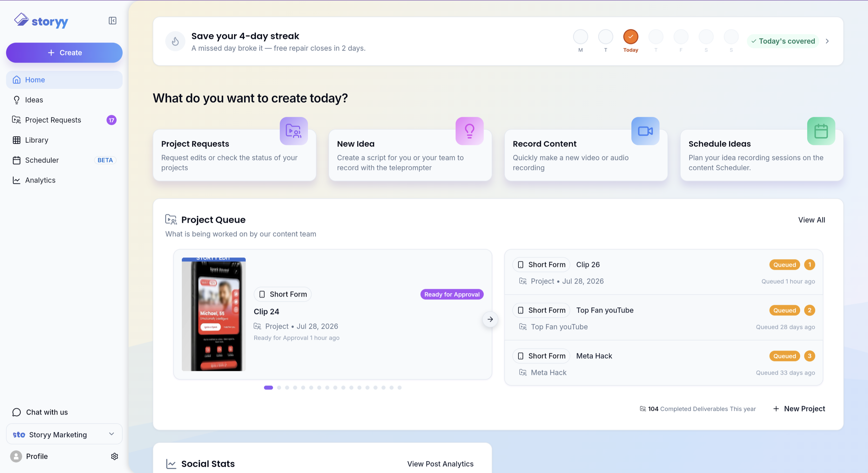Click the Today's covered badge
The height and width of the screenshot is (473, 868).
click(783, 41)
